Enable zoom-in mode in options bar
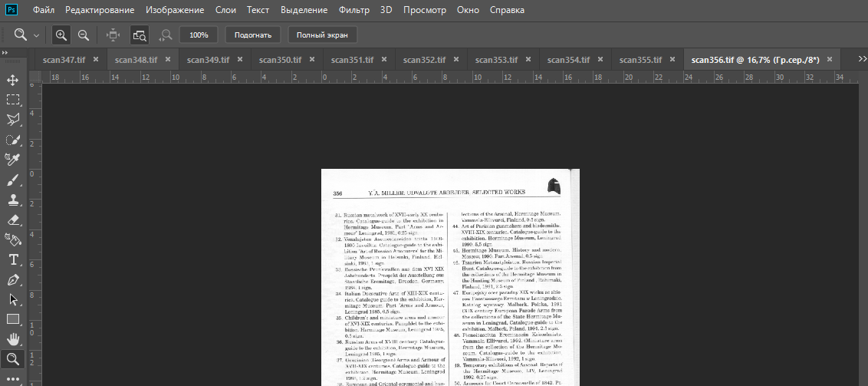868x386 pixels. click(61, 35)
